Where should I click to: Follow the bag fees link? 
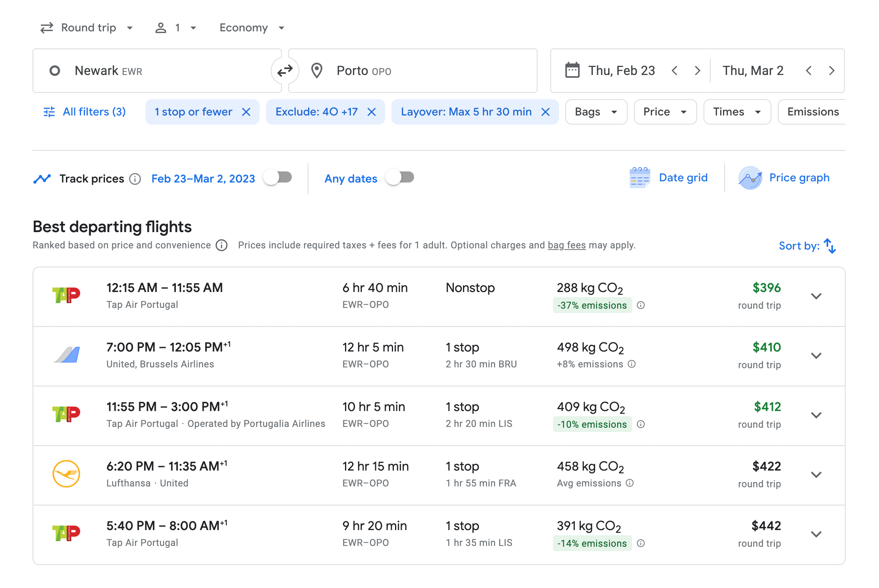coord(567,245)
